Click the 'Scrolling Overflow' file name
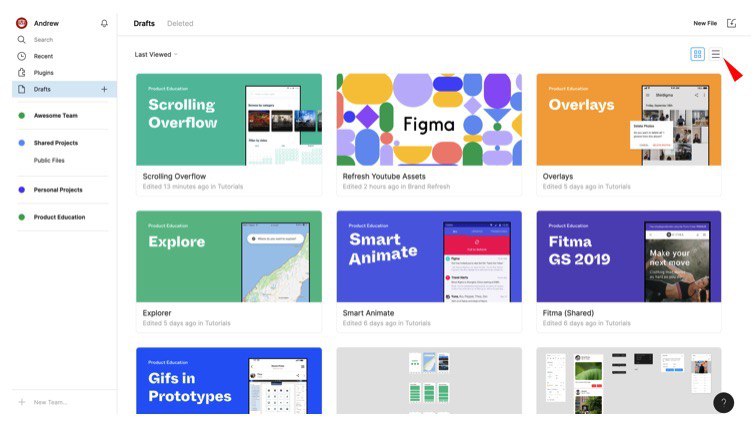 click(x=174, y=177)
